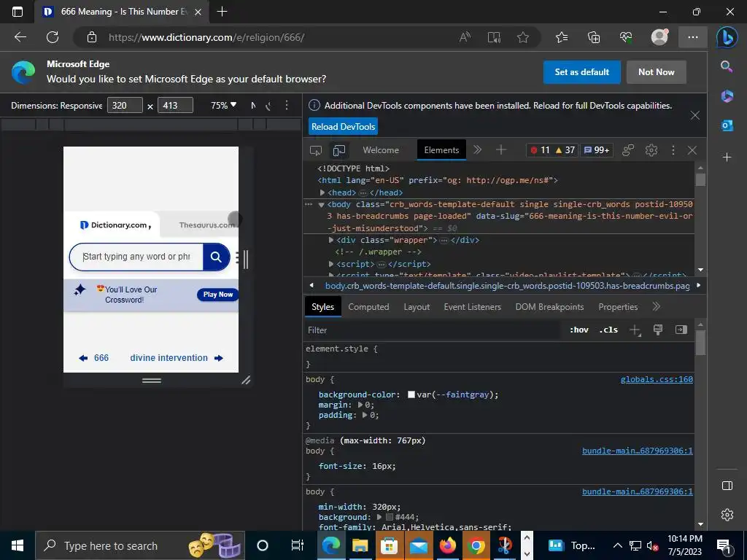Switch to the Layout tab
Image resolution: width=747 pixels, height=560 pixels.
tap(417, 307)
